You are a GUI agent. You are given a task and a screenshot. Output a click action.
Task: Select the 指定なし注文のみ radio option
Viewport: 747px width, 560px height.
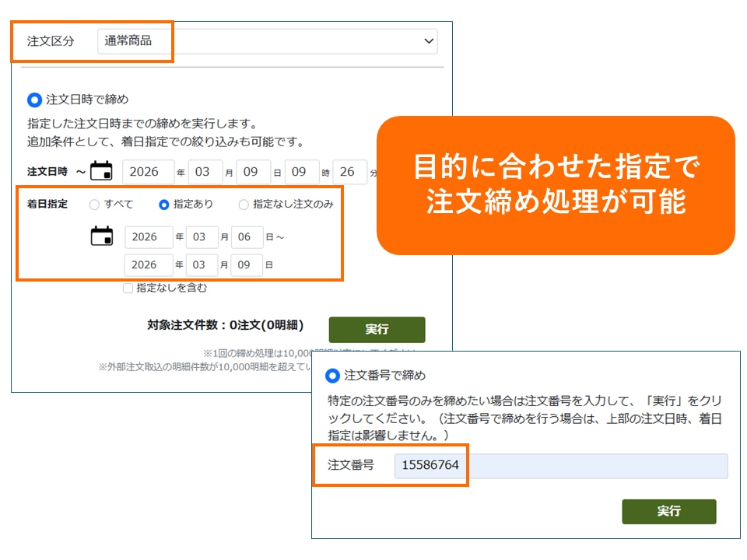pos(244,205)
